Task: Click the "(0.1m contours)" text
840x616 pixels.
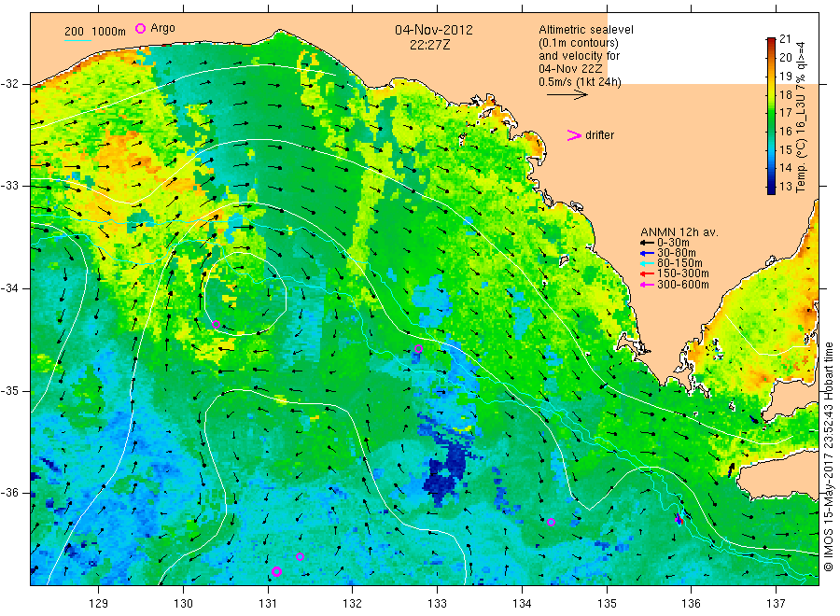Action: [x=579, y=43]
